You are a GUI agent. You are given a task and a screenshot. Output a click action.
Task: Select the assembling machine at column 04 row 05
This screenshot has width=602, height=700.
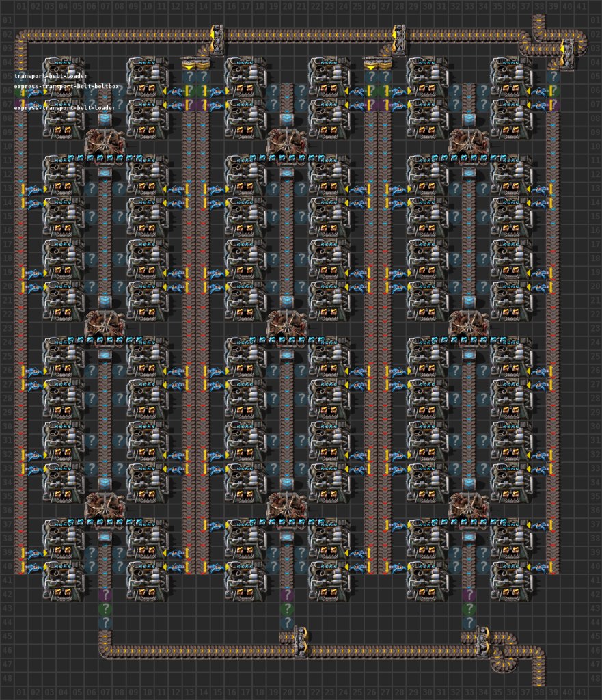point(64,77)
